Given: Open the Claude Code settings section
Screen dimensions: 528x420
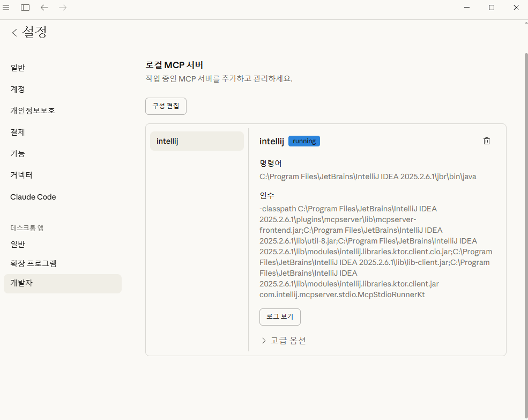Looking at the screenshot, I should 33,197.
